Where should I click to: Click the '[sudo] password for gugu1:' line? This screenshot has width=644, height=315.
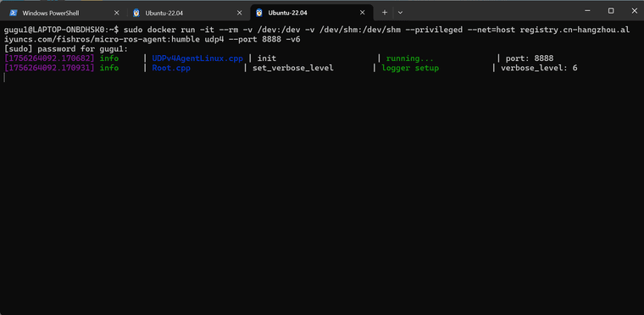point(66,49)
